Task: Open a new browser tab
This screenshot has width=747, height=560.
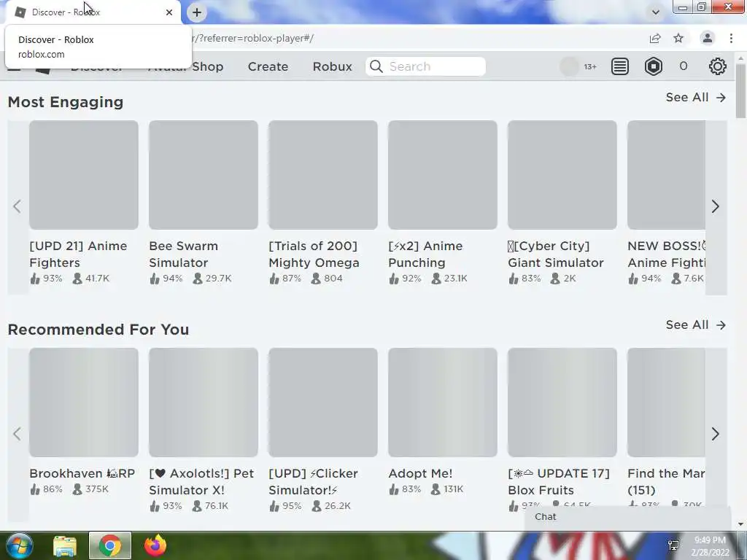Action: coord(197,12)
